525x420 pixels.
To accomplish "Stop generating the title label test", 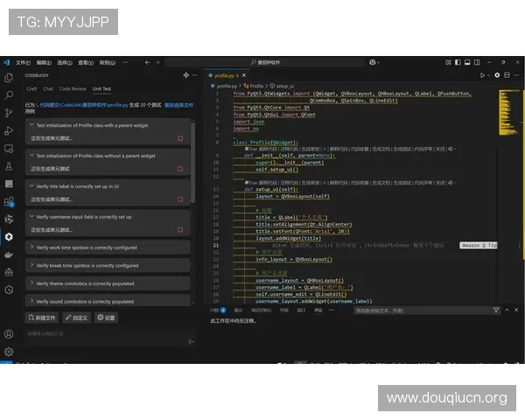I will [x=180, y=199].
